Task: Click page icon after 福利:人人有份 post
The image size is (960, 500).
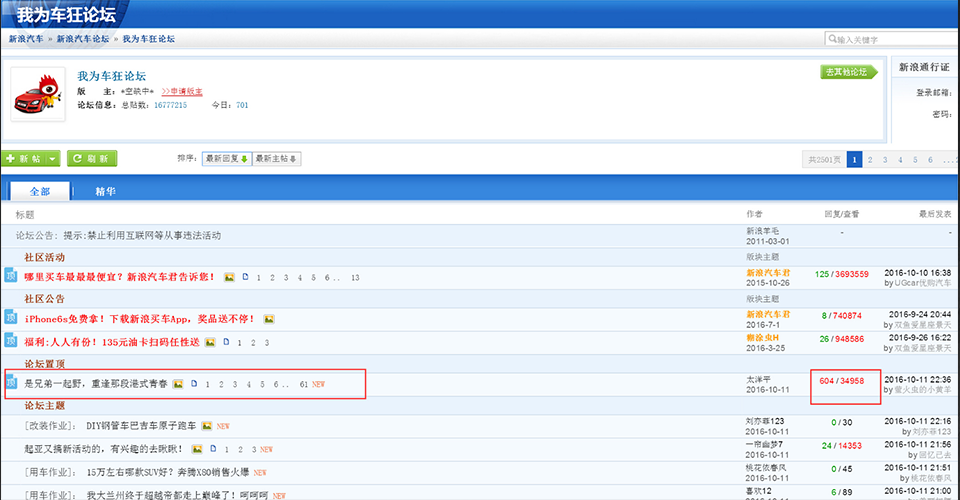Action: click(x=226, y=342)
